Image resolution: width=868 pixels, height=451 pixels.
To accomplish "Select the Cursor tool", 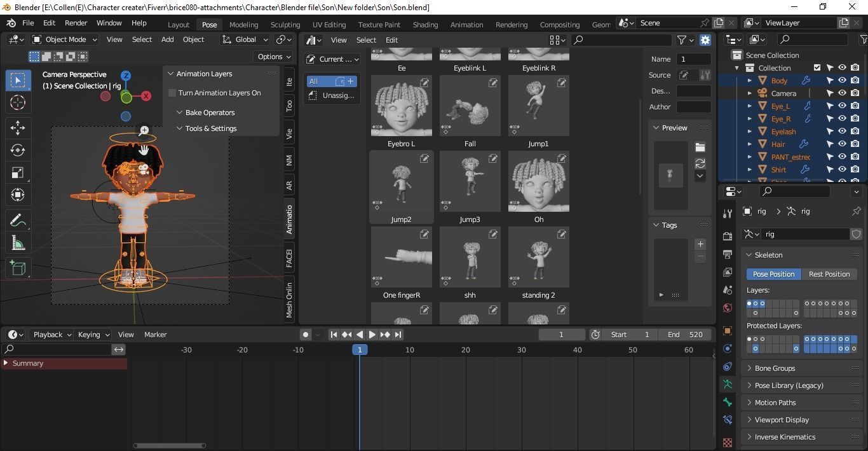I will (x=18, y=102).
